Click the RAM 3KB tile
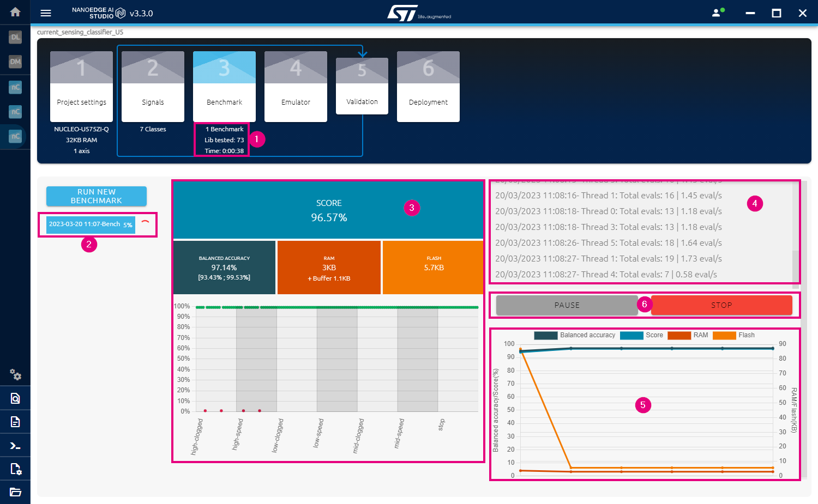The image size is (818, 504). (x=329, y=268)
